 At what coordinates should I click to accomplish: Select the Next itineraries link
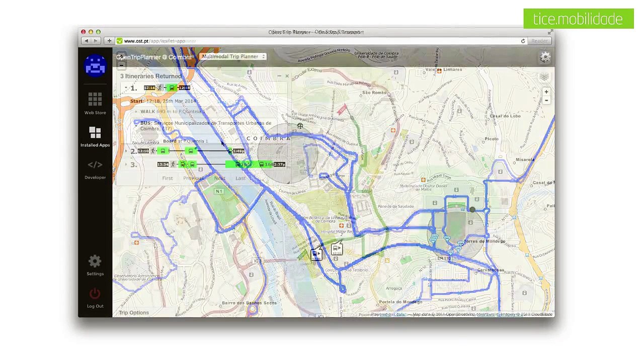point(220,178)
